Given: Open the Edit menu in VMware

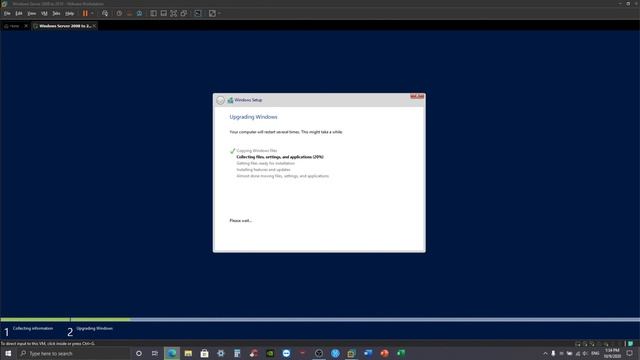Looking at the screenshot, I should [19, 13].
